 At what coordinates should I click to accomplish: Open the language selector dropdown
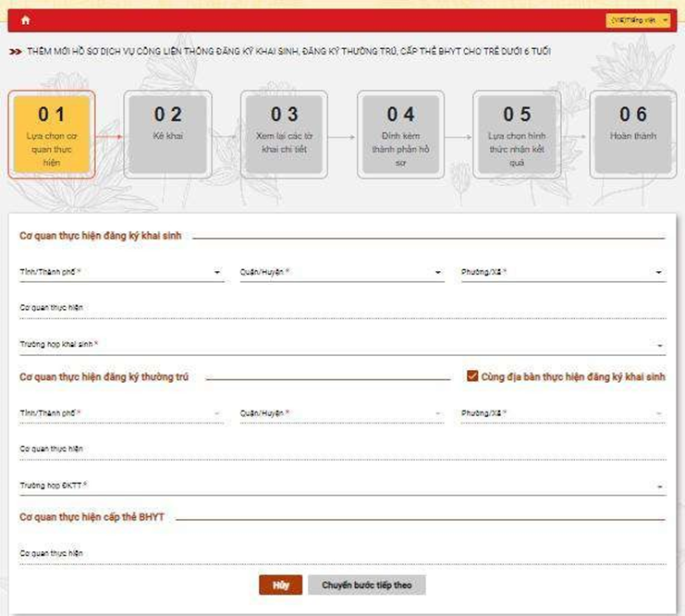tap(638, 19)
